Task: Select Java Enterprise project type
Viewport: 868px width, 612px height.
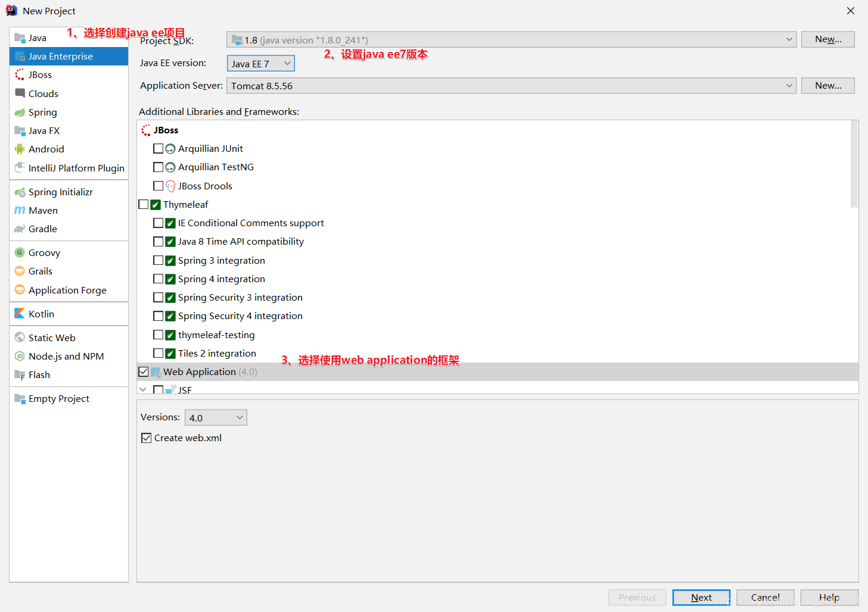Action: (x=69, y=56)
